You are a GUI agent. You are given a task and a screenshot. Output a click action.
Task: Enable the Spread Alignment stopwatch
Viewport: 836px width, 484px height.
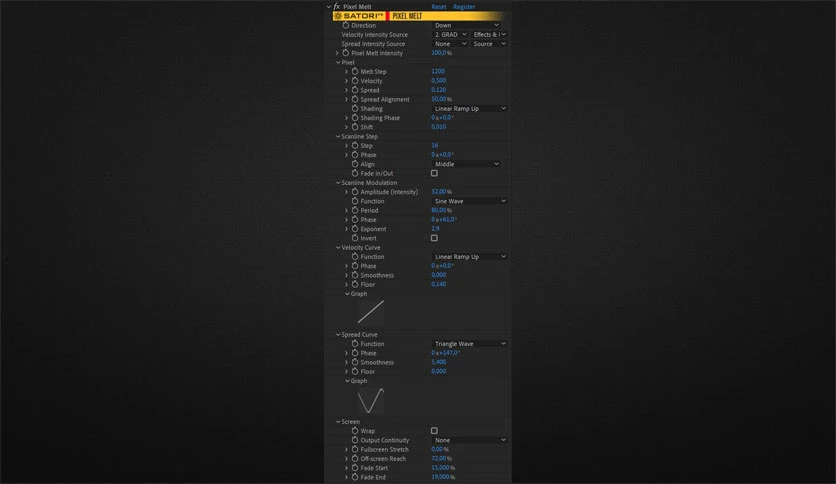(355, 99)
